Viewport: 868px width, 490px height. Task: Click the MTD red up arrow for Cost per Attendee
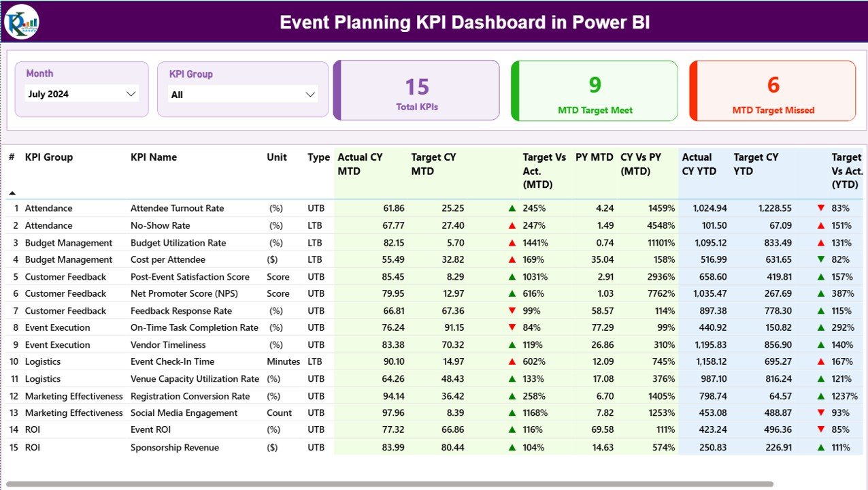pos(512,259)
